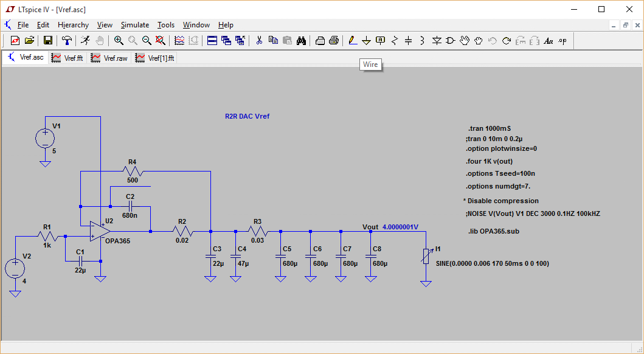Click capacitor C2 labeled 680n
Viewport: 644px width, 354px height.
tap(131, 206)
